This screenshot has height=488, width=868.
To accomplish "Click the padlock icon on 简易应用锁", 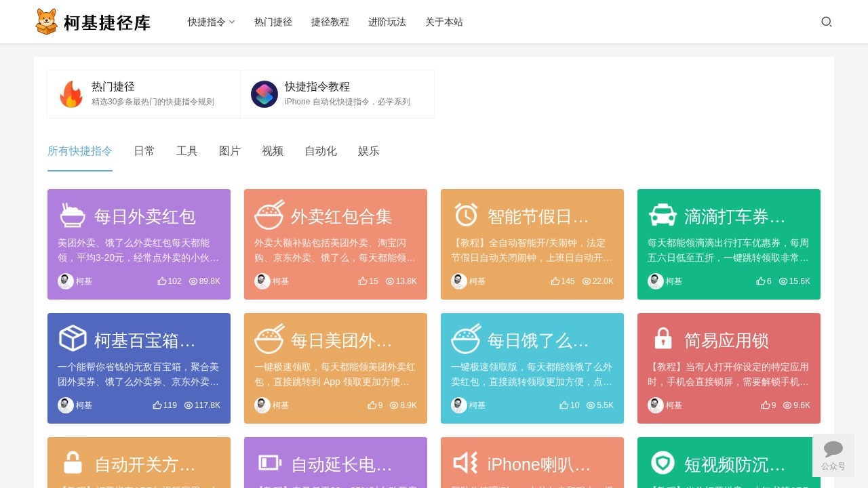I will pyautogui.click(x=663, y=339).
